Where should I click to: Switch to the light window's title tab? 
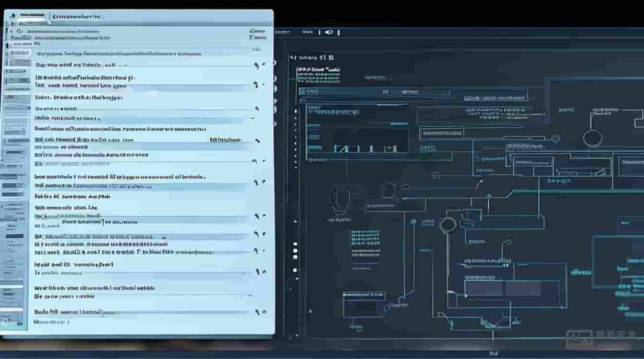click(x=77, y=16)
